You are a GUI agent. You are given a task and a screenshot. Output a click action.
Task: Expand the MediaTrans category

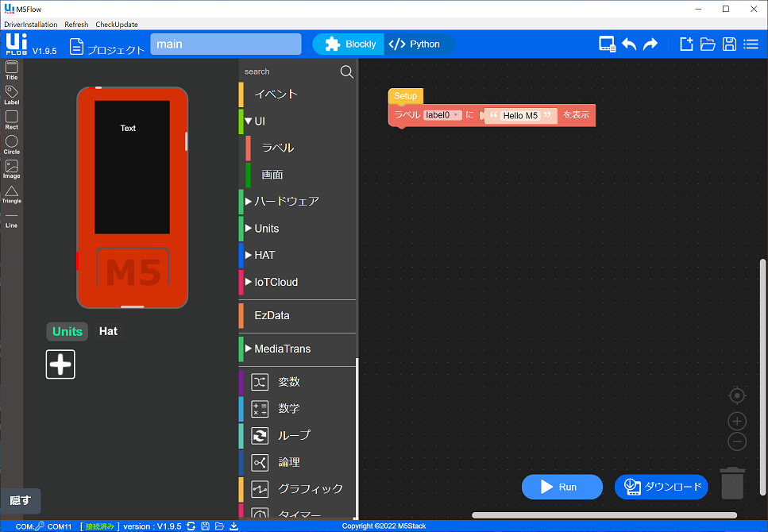[x=249, y=349]
